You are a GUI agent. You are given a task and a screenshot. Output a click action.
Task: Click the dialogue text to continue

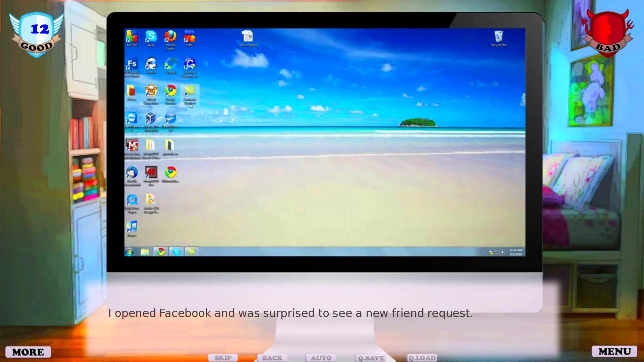pyautogui.click(x=290, y=313)
